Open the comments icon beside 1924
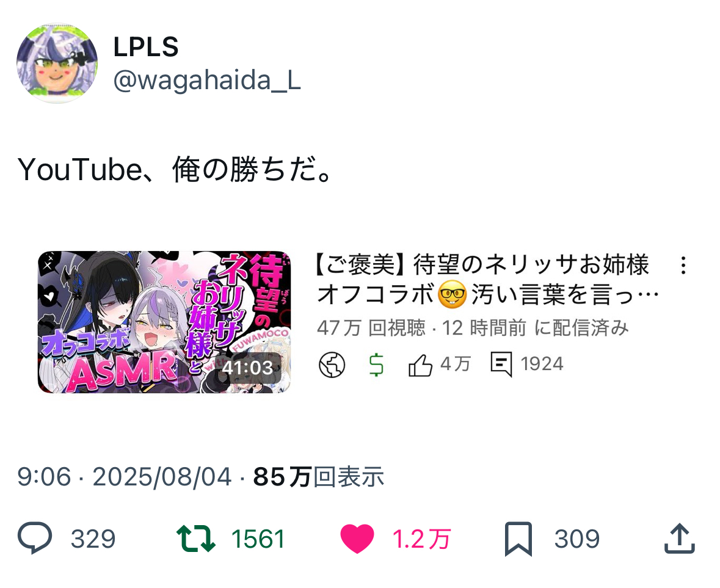The image size is (720, 588). pos(501,365)
